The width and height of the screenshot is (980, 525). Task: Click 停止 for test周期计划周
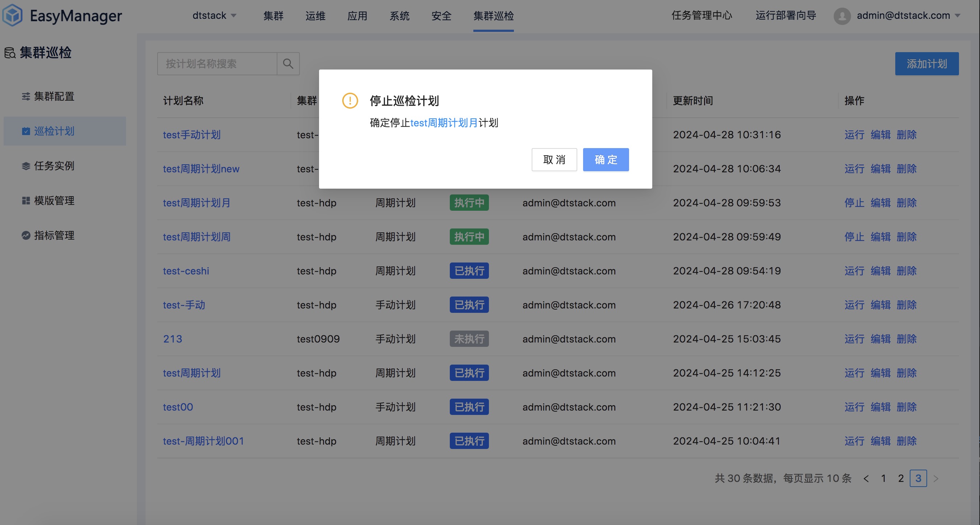coord(854,237)
